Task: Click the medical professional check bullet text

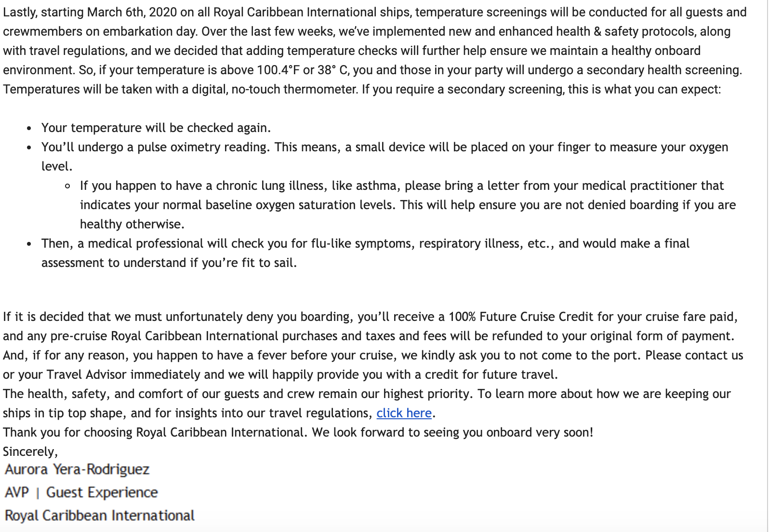Action: (365, 253)
